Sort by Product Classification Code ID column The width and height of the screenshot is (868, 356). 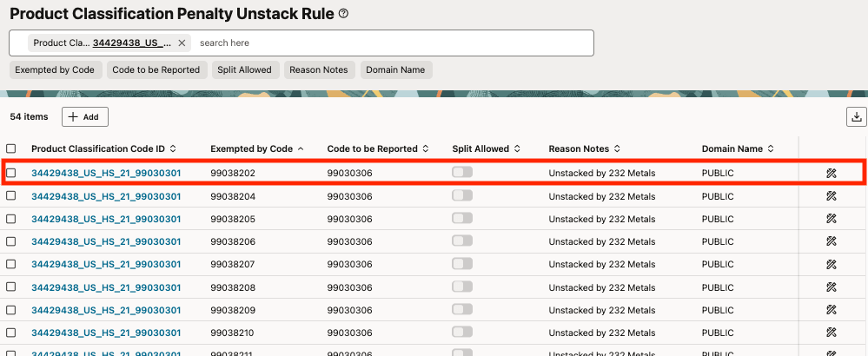click(173, 148)
